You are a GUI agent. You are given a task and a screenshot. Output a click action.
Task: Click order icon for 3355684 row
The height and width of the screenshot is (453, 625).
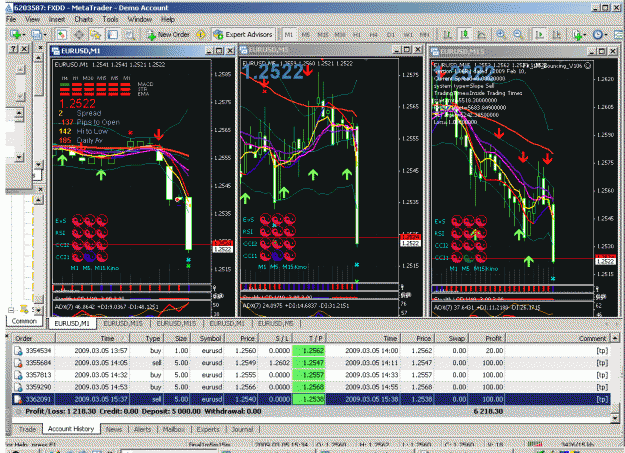(x=18, y=363)
